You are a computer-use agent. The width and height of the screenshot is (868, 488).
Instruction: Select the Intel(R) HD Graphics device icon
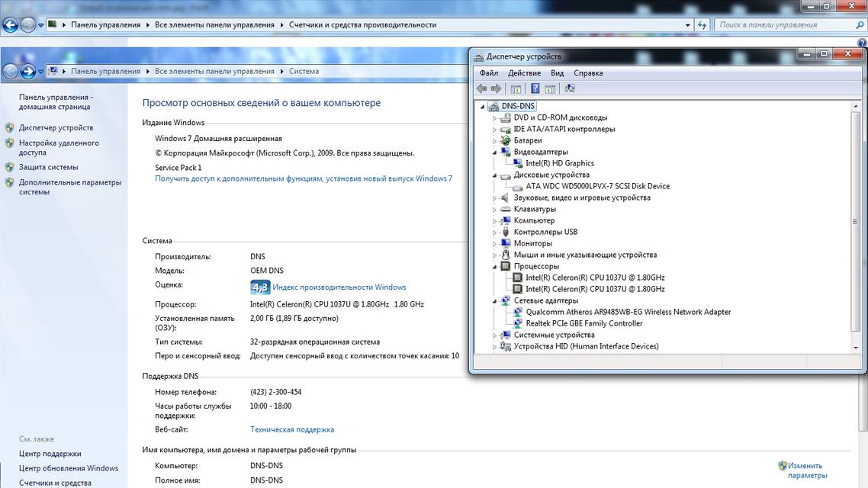[x=518, y=163]
